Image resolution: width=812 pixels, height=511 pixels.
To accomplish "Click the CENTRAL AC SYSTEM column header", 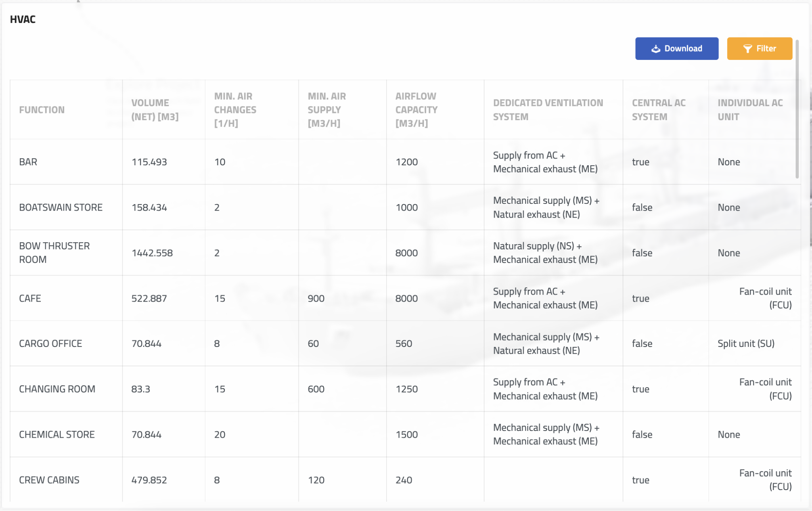I will pos(659,110).
